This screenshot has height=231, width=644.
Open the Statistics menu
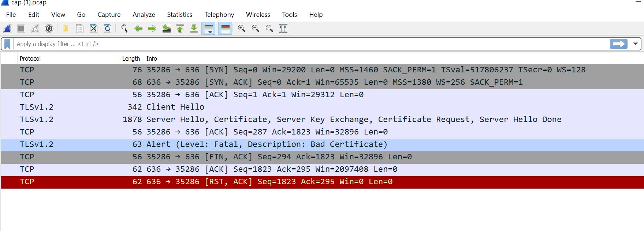click(179, 15)
